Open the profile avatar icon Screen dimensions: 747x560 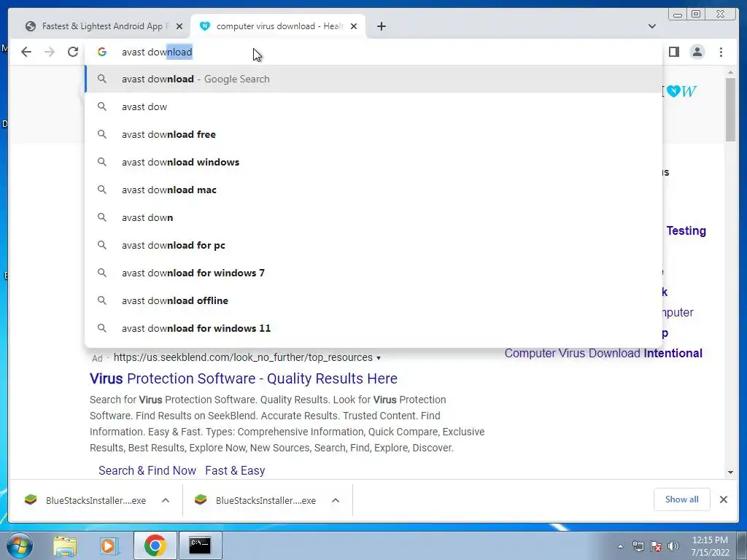coord(697,52)
